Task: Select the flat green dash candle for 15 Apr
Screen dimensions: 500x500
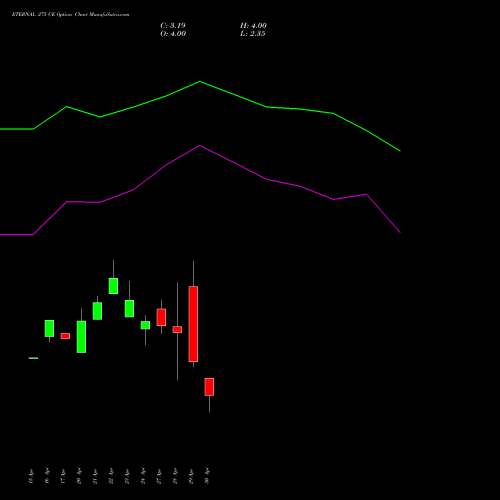Action: click(33, 358)
